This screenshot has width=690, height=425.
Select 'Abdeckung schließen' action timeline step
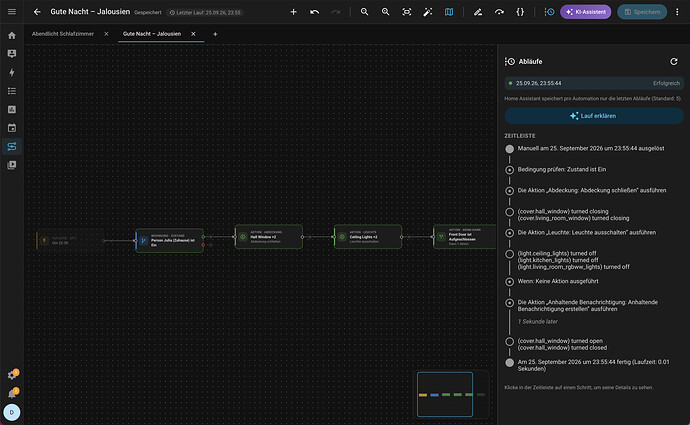pyautogui.click(x=591, y=191)
